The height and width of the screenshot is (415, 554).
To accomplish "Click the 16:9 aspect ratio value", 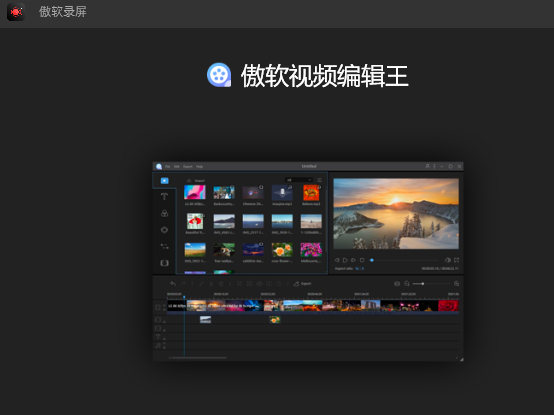I will coord(359,269).
